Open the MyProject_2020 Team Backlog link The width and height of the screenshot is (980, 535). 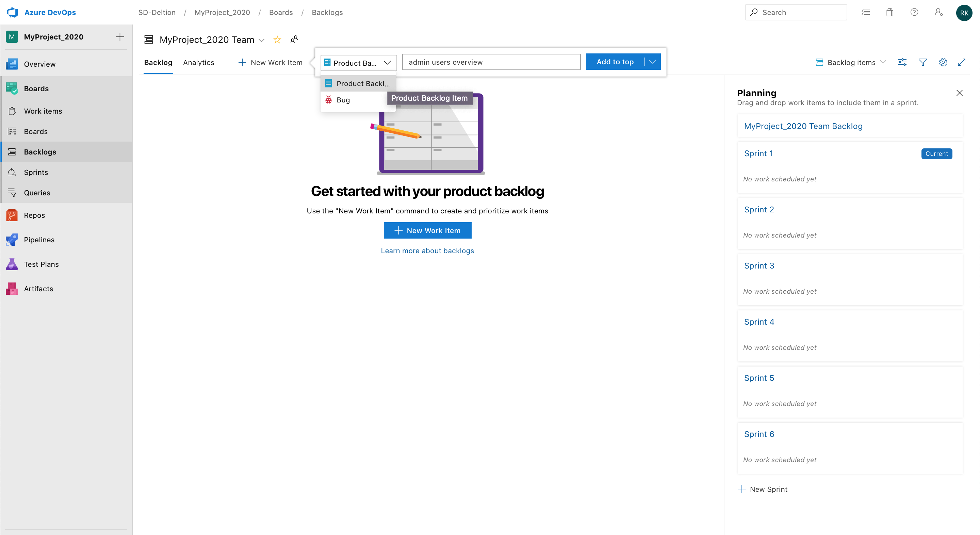point(803,126)
